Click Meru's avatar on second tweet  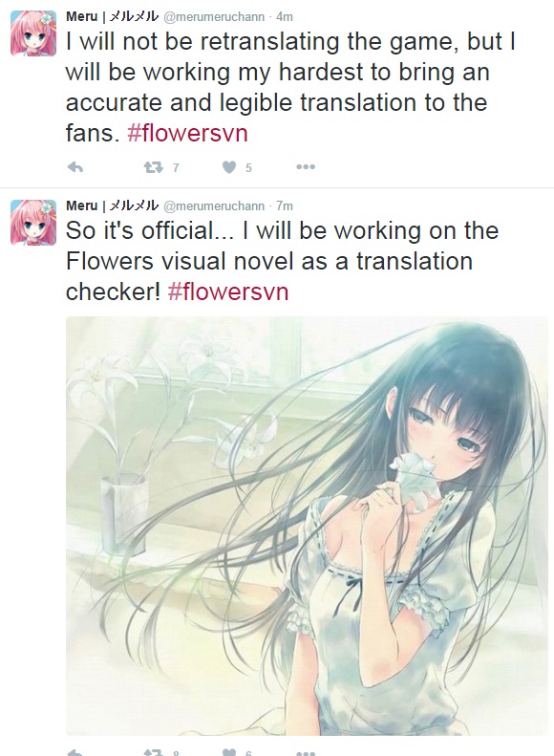33,223
